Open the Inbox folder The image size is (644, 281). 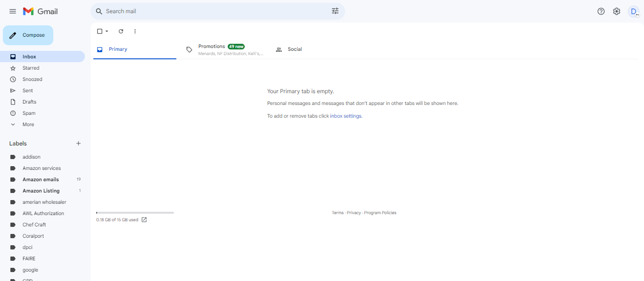click(x=42, y=56)
